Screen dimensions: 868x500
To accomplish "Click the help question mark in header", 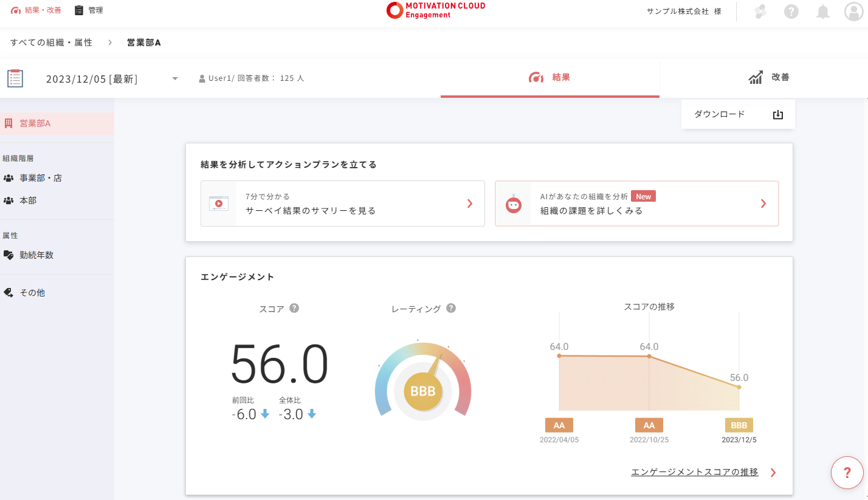I will 791,12.
